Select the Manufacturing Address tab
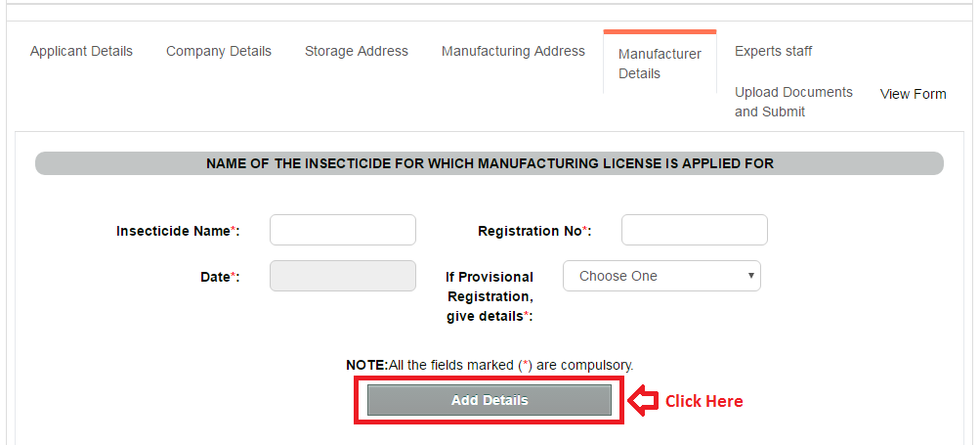 coord(513,51)
